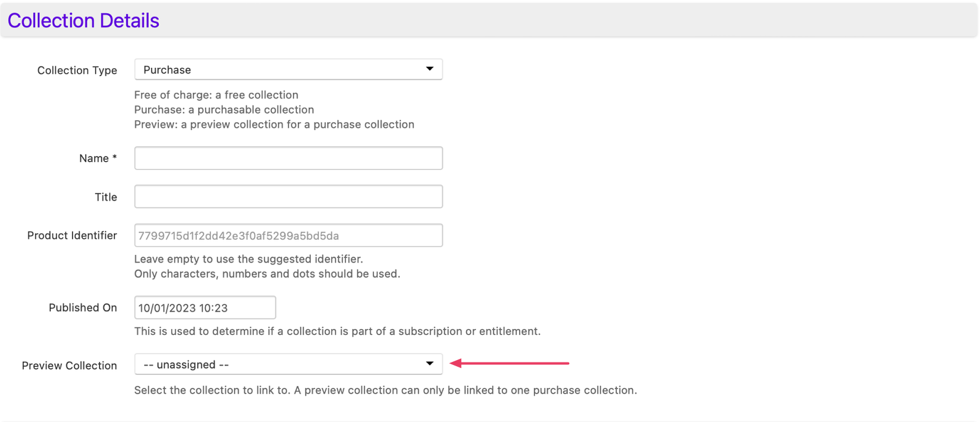
Task: Click the 'Free of charge' help line
Action: 216,95
